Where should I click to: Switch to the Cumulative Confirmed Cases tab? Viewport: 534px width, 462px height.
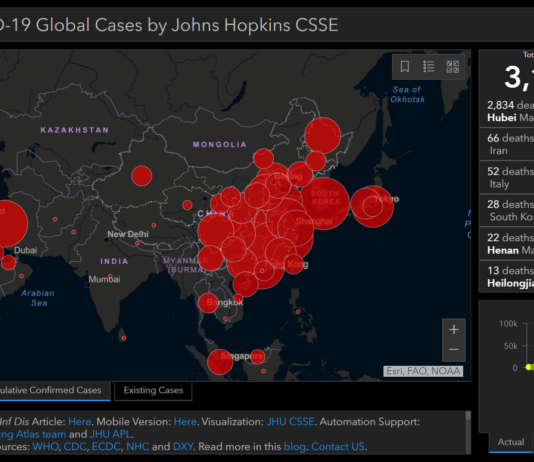click(51, 390)
